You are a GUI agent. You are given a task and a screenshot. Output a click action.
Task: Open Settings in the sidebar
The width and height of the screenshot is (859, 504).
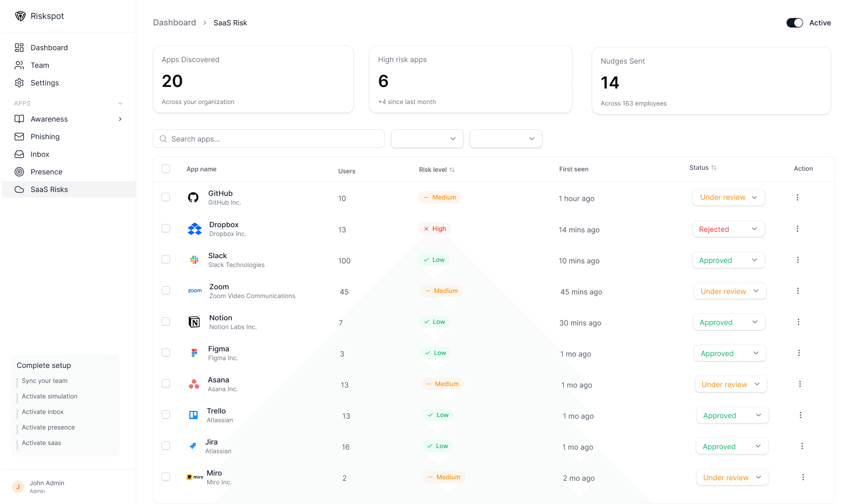(x=69, y=83)
